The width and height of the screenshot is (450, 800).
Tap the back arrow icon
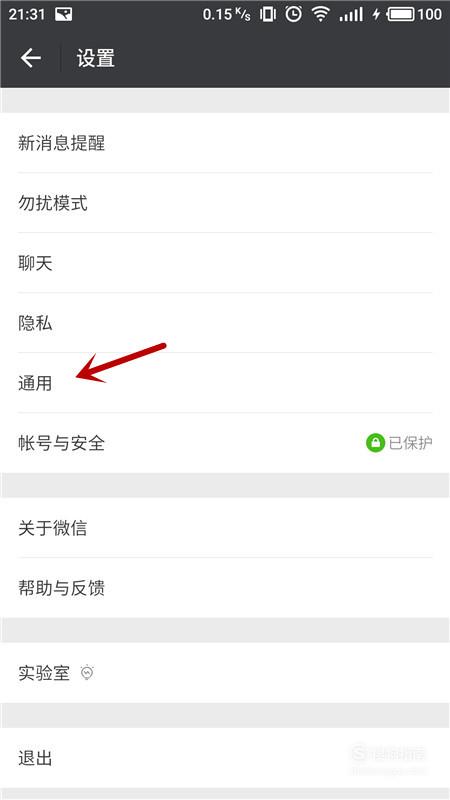point(31,58)
